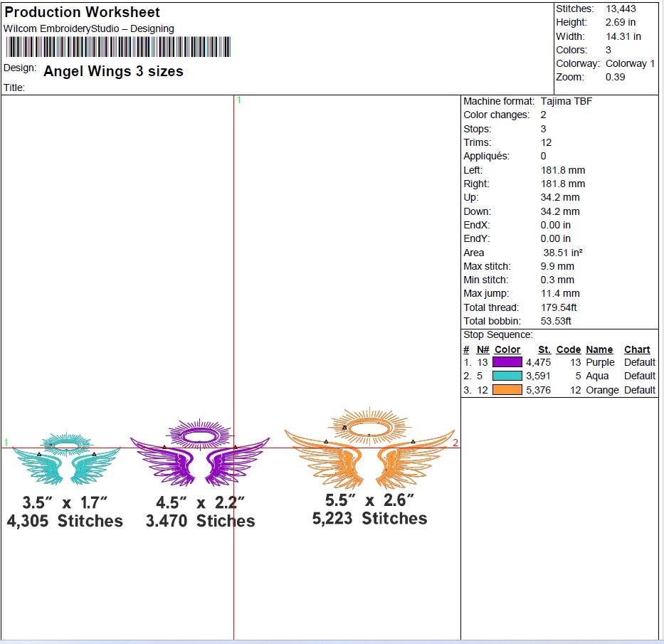Click the orange color swatch in stop sequence
Screen dimensions: 664x644
507,389
